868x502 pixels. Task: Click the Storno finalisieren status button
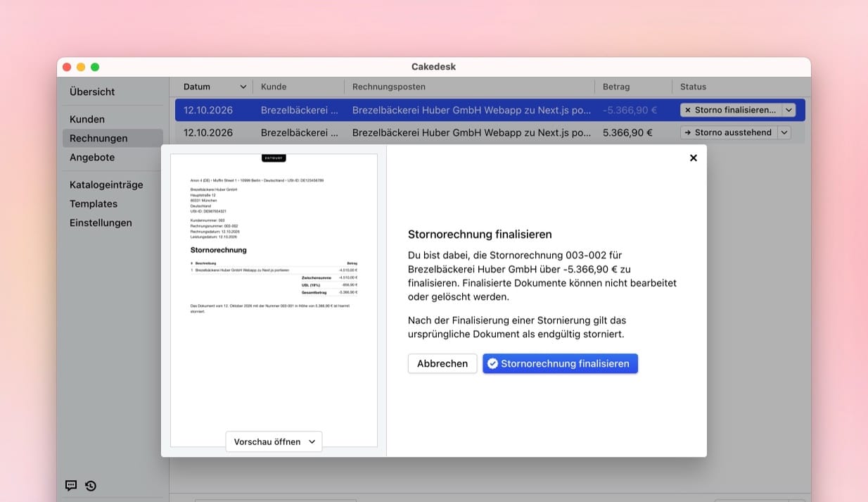(x=731, y=110)
